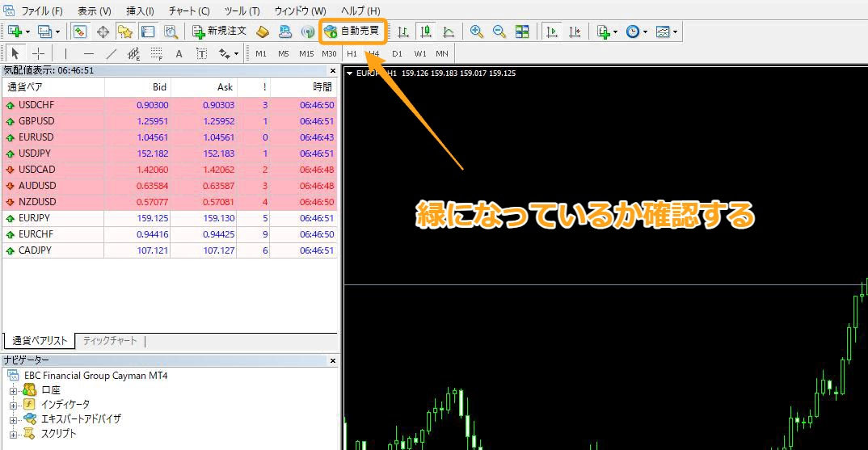This screenshot has height=450, width=868.
Task: Expand the エキスパートアドバイザ tree node
Action: point(13,420)
